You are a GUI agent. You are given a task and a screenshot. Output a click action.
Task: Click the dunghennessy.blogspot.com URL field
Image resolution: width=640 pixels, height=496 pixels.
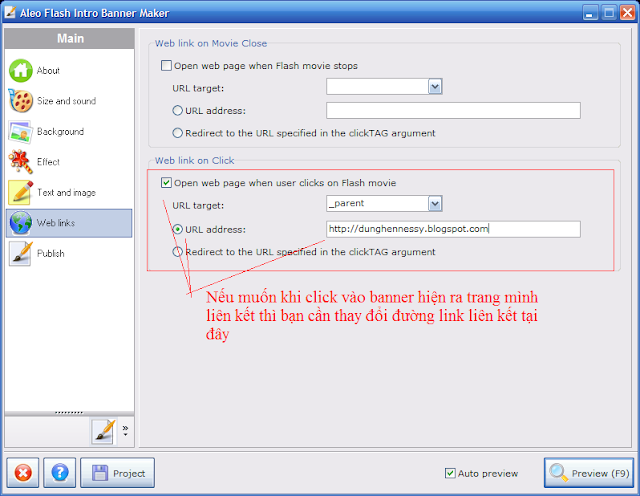pyautogui.click(x=453, y=229)
